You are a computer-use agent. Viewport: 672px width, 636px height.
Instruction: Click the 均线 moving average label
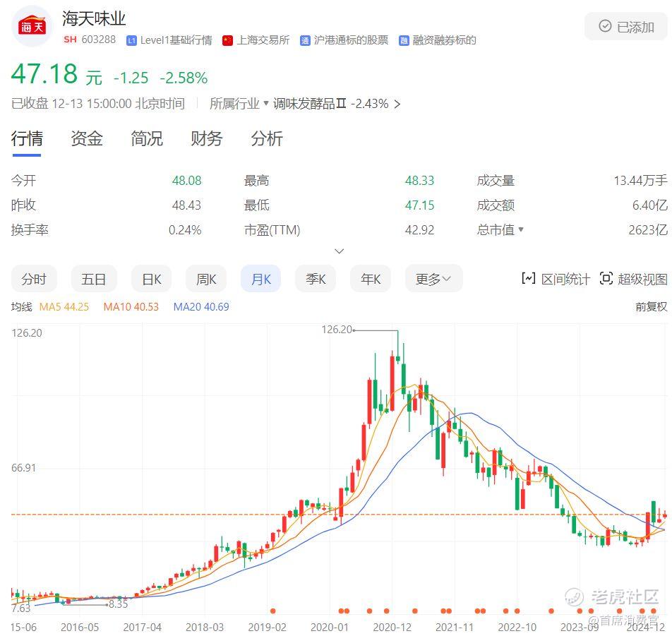[x=21, y=307]
